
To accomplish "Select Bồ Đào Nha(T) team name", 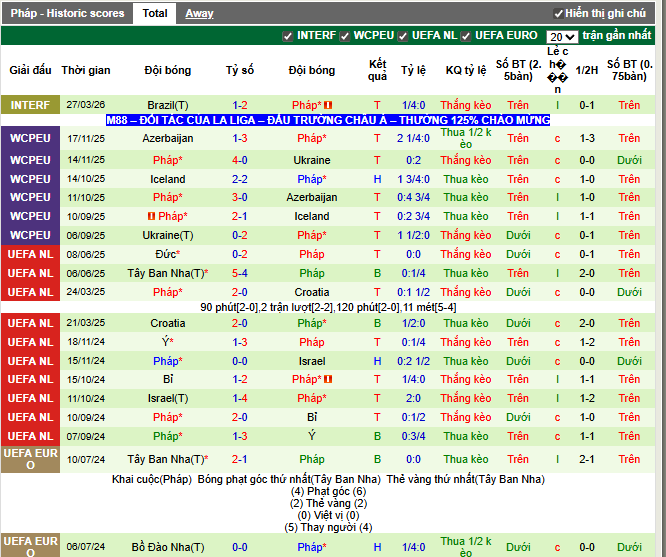I will [168, 547].
